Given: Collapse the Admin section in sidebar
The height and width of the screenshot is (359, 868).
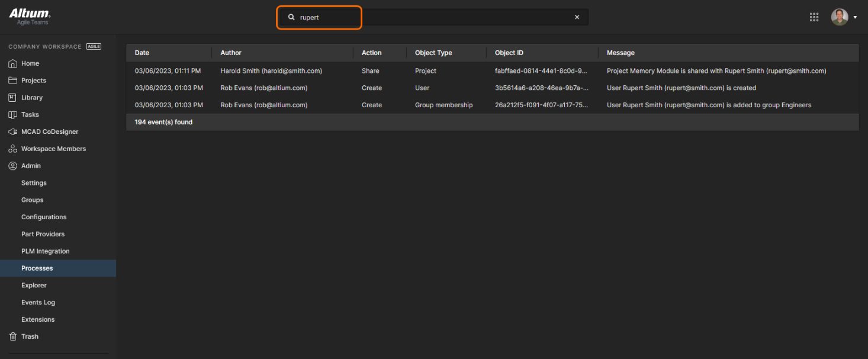Looking at the screenshot, I should click(31, 166).
